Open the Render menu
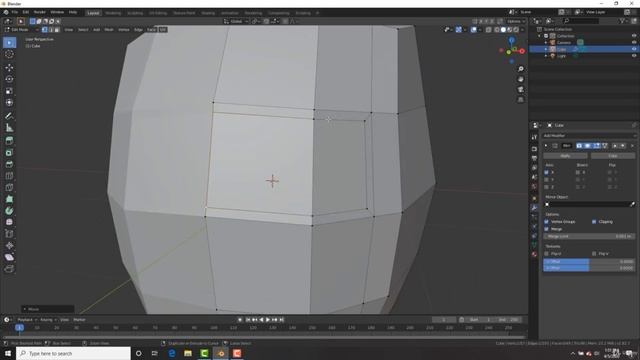The width and height of the screenshot is (640, 360). point(40,12)
